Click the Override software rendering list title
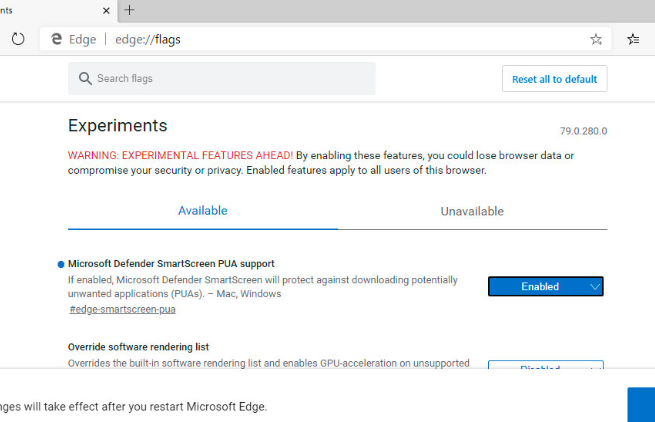655x422 pixels. pyautogui.click(x=138, y=347)
